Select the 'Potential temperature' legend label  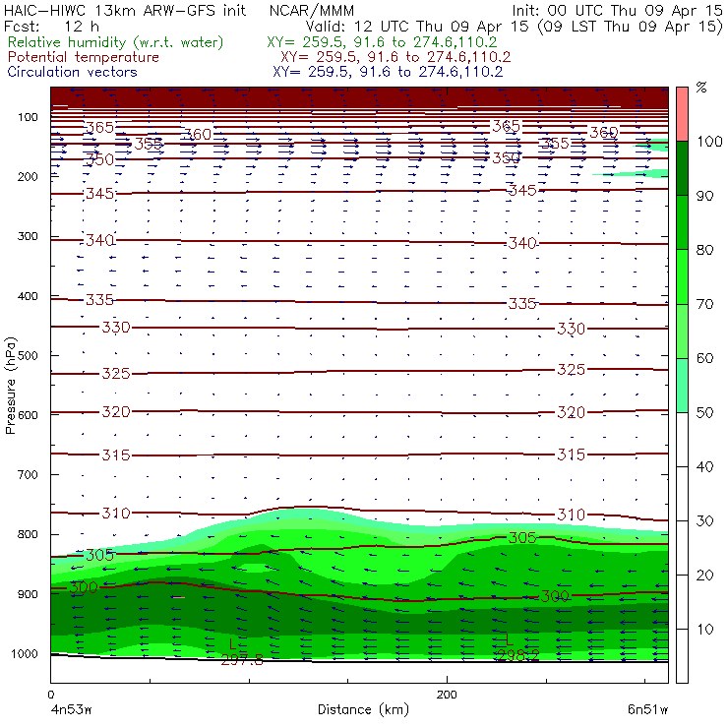tap(83, 57)
